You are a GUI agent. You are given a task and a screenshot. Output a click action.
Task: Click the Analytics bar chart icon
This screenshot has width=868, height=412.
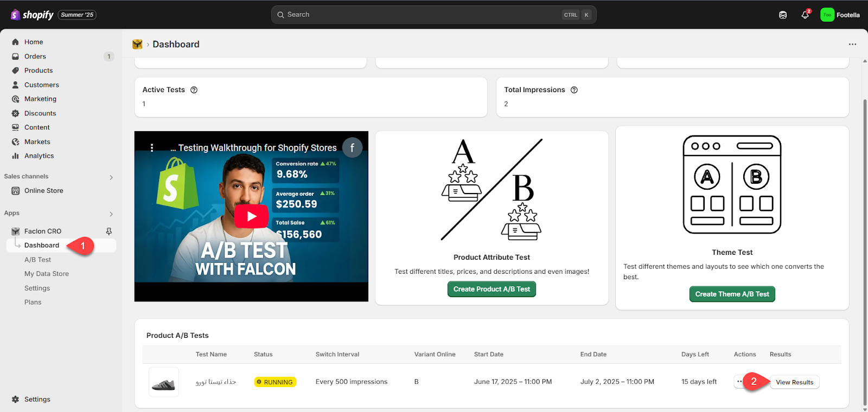15,156
